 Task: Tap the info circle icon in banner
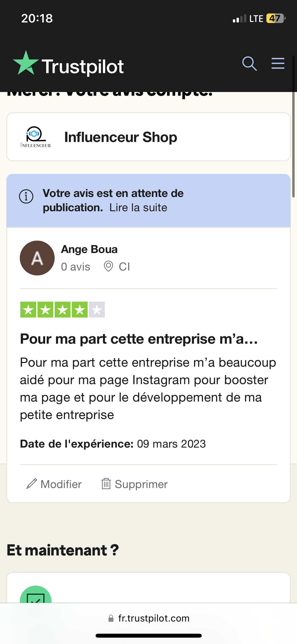click(x=26, y=196)
